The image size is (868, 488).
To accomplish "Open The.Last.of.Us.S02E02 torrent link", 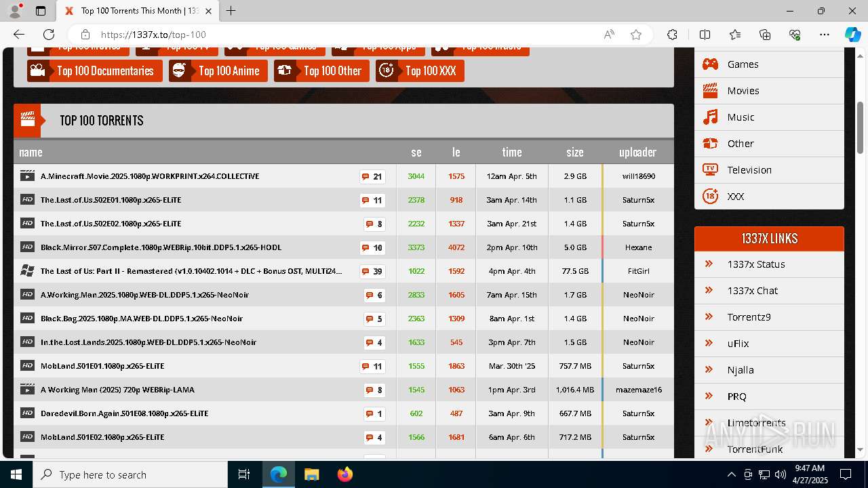I will [x=111, y=224].
